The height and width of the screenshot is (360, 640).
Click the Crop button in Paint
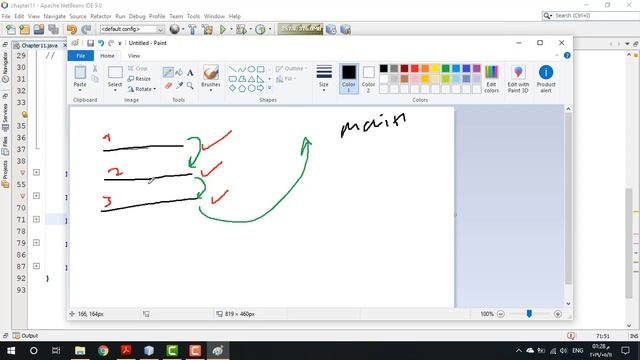(x=138, y=69)
